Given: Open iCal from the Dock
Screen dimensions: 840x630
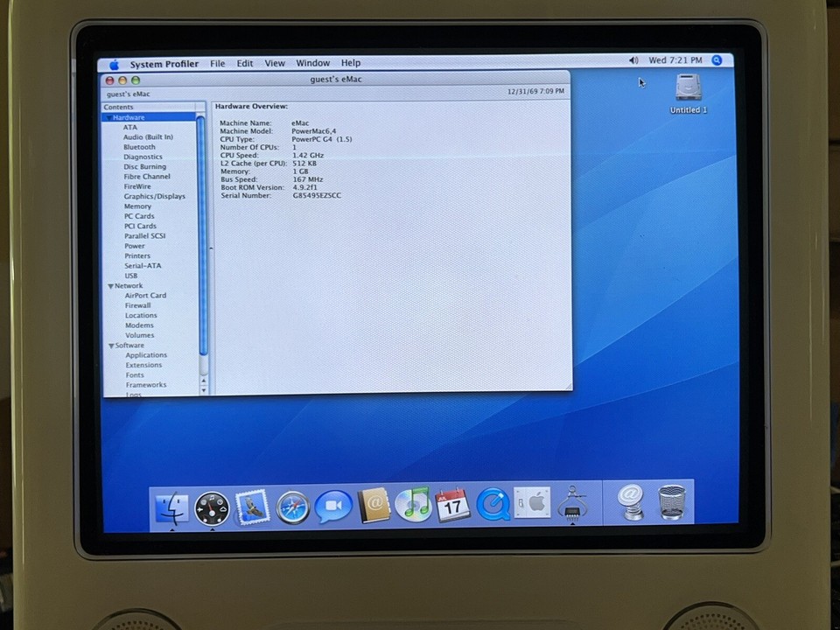Looking at the screenshot, I should tap(452, 504).
